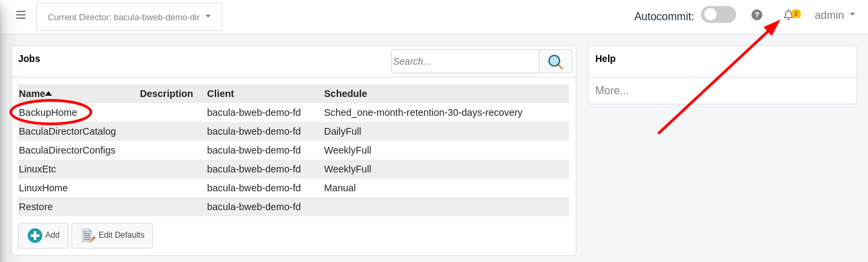The image size is (868, 262).
Task: Sort jobs by Schedule column header
Action: (x=345, y=94)
